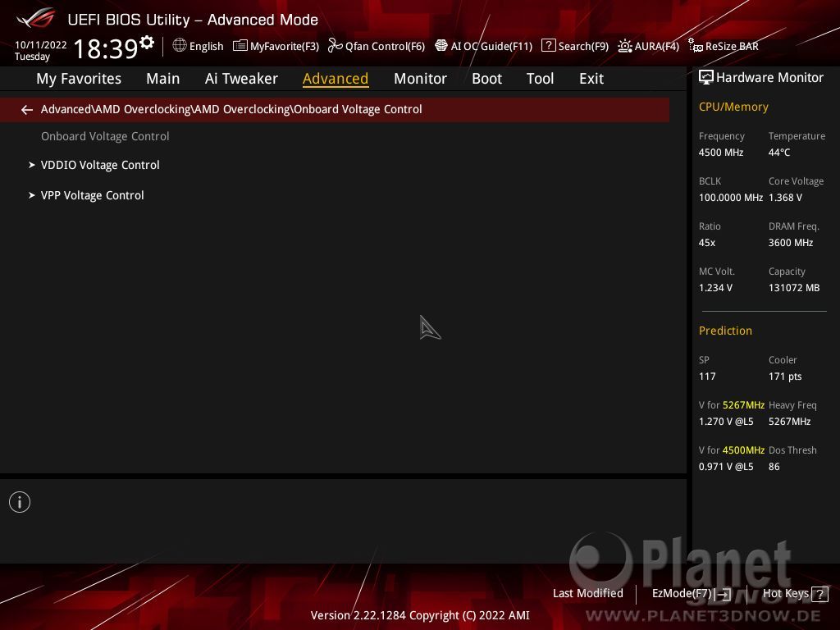Open the Monitor tab

pyautogui.click(x=420, y=79)
